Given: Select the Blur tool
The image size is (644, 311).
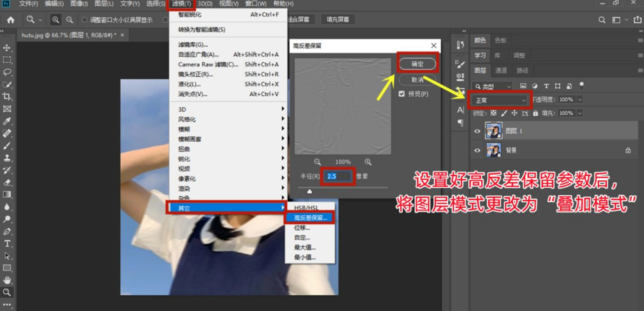Looking at the screenshot, I should (7, 207).
